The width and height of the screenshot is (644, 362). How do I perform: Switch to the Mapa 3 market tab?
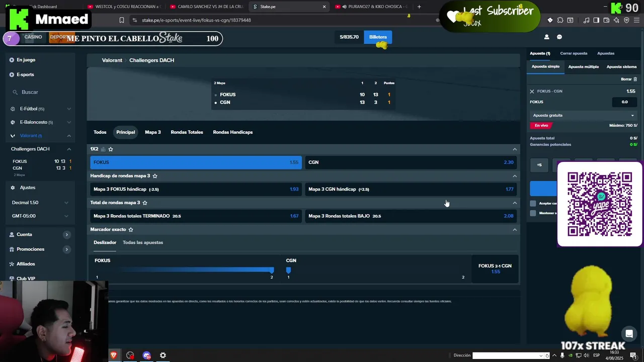(x=153, y=132)
